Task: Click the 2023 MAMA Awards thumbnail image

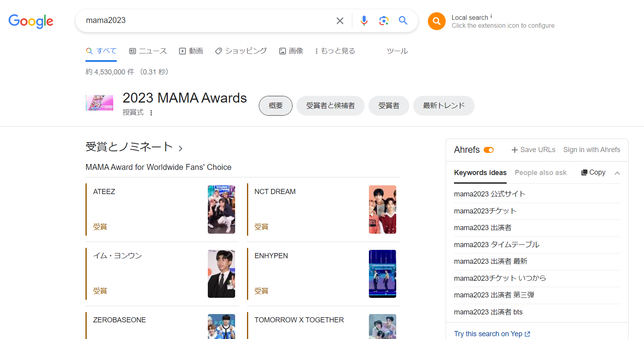Action: (99, 103)
